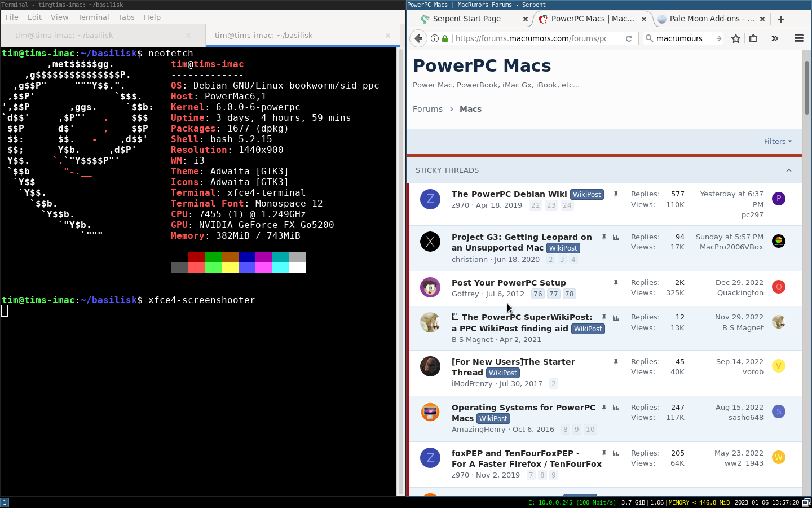Viewport: 812px width, 508px height.
Task: Collapse the Sticky Threads section
Action: tap(789, 170)
